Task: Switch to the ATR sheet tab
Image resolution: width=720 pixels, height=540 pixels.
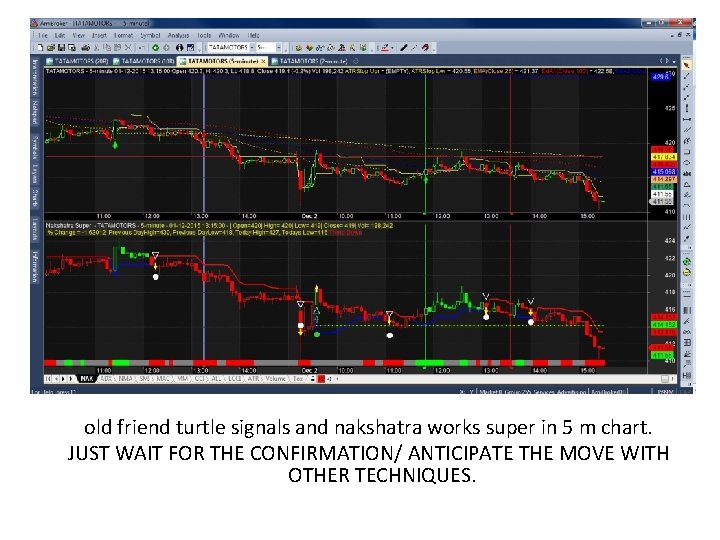Action: (253, 379)
